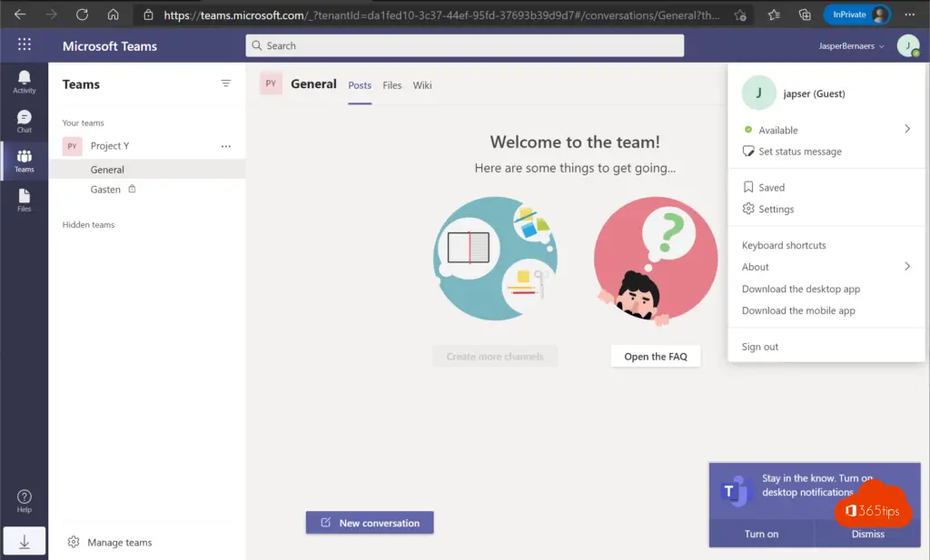Select Download the mobile app

[798, 310]
